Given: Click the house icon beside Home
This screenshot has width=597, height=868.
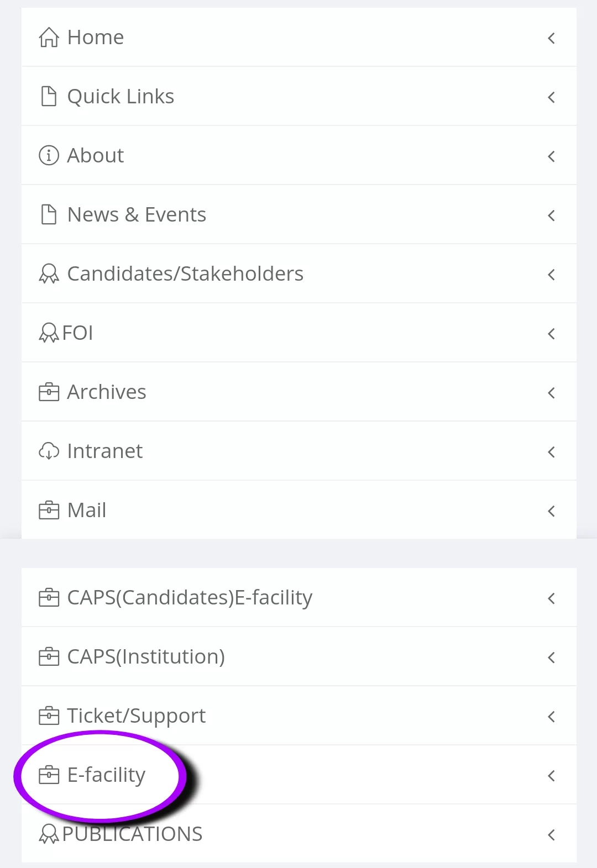Looking at the screenshot, I should [49, 38].
